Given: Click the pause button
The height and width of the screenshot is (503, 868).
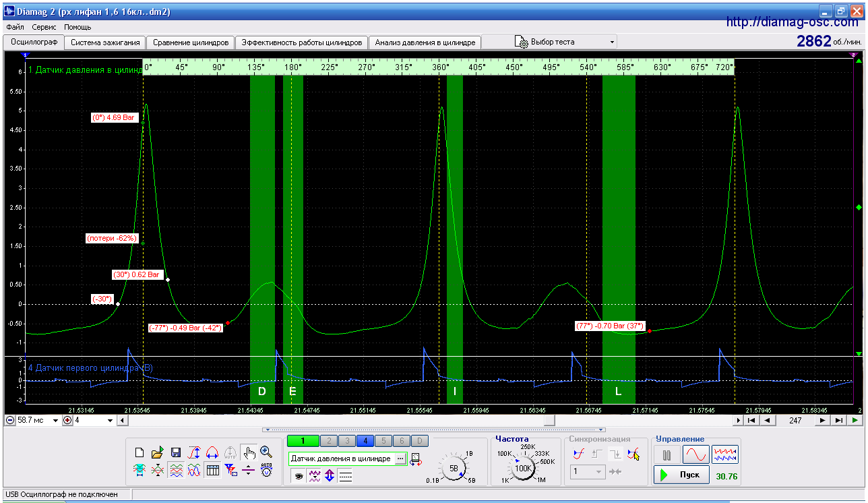Looking at the screenshot, I should [667, 455].
